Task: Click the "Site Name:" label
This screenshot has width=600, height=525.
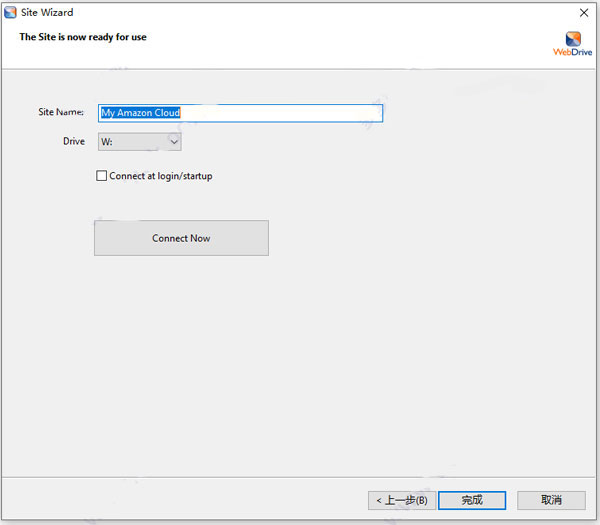Action: (61, 113)
